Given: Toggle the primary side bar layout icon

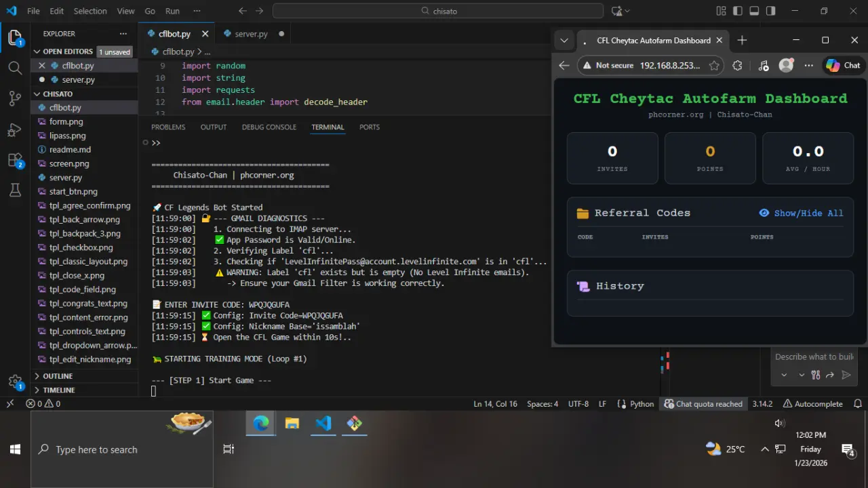Looking at the screenshot, I should coord(738,11).
